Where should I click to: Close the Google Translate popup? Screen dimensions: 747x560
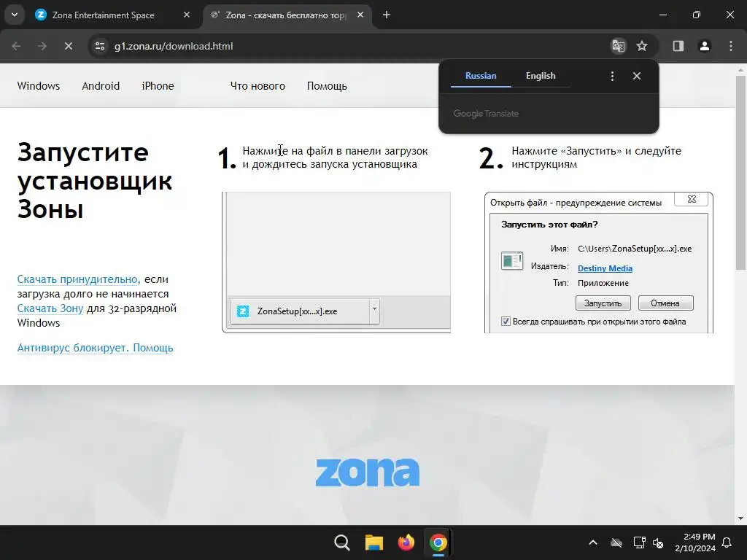637,76
